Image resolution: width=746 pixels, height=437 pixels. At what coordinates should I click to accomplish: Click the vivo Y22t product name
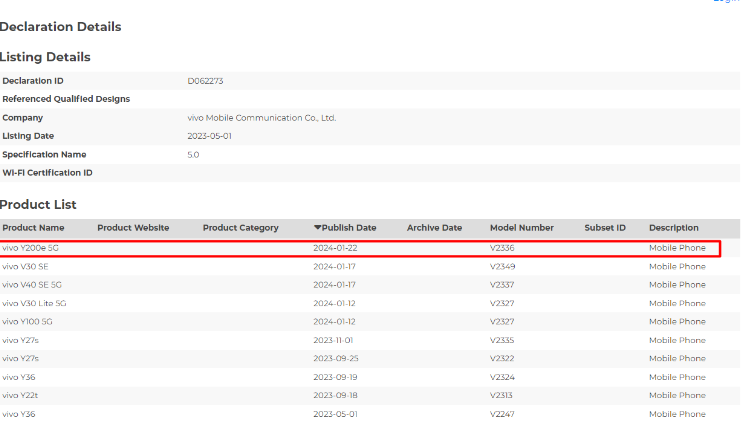[x=20, y=395]
